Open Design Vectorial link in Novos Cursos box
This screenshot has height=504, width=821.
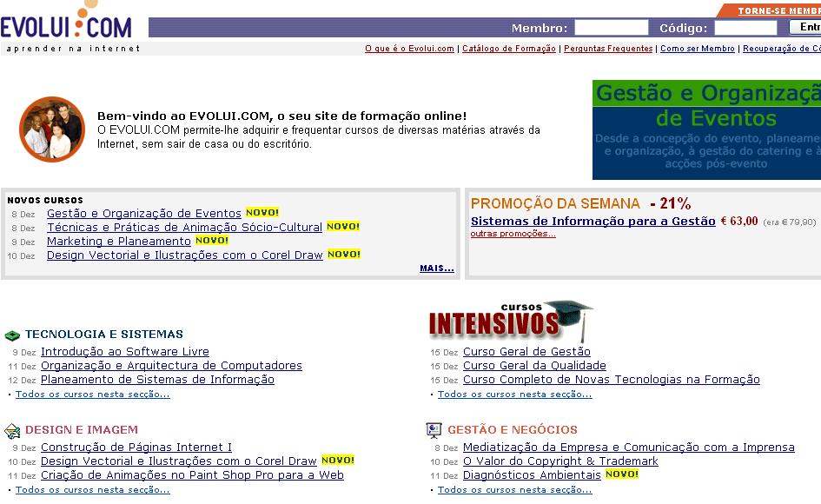pyautogui.click(x=185, y=255)
